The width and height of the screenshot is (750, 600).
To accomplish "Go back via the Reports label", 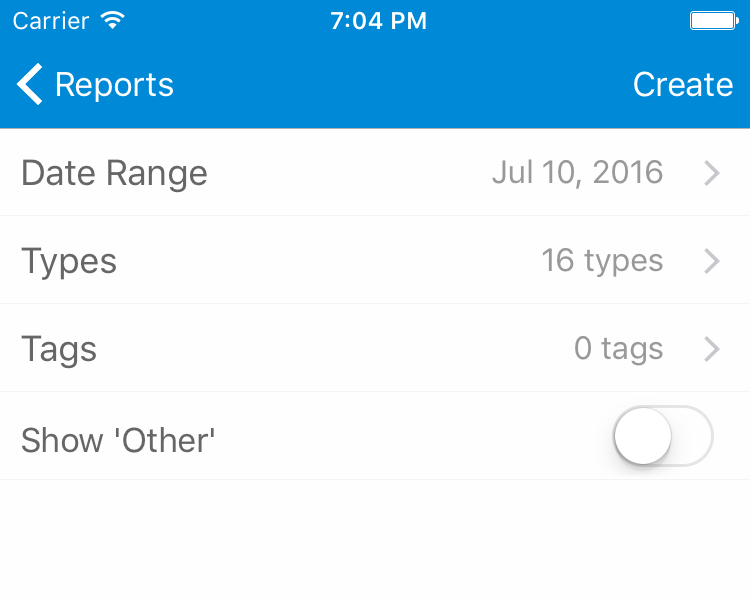I will coord(114,85).
